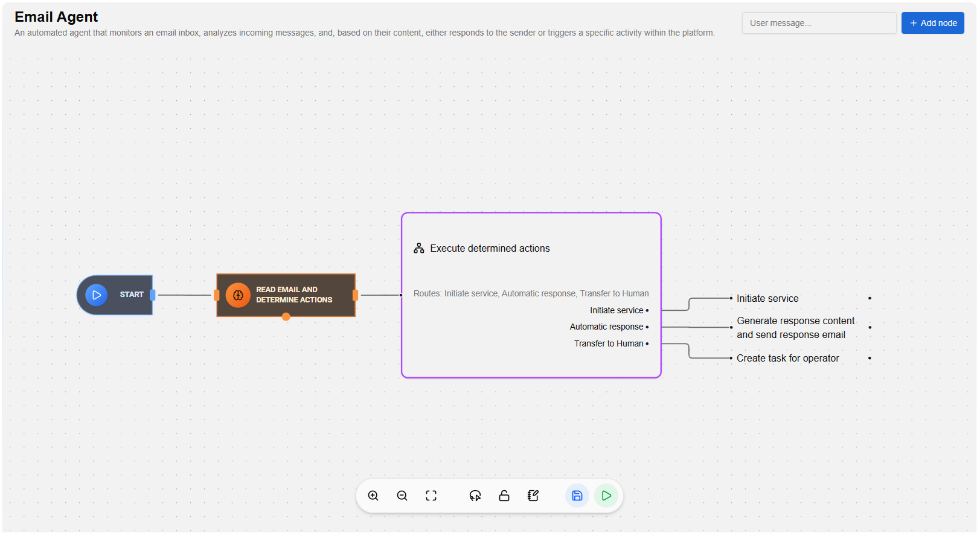Click the Transfer to Human route entry
The width and height of the screenshot is (980, 536).
coord(609,343)
